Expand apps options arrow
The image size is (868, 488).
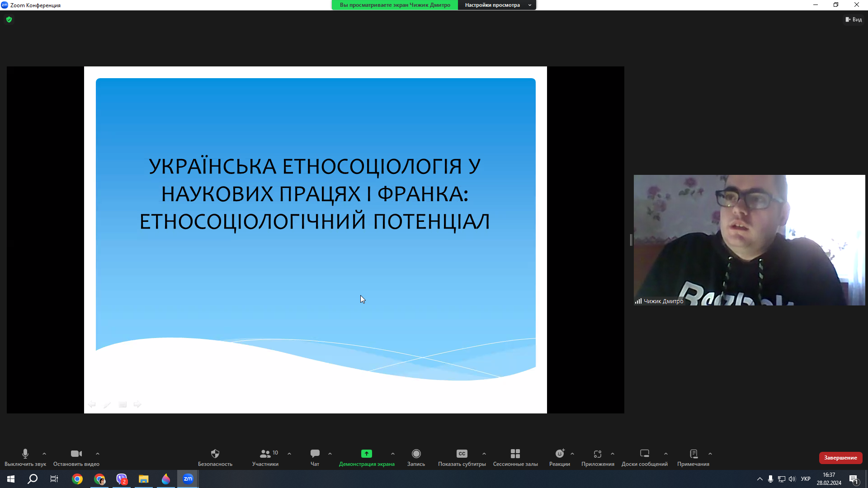613,454
